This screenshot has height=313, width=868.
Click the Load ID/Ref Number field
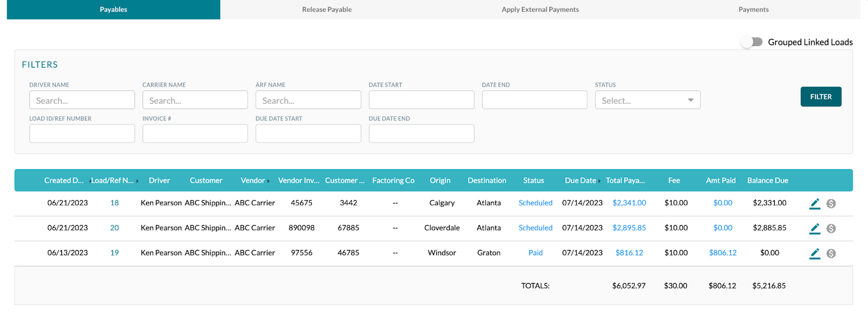[82, 133]
